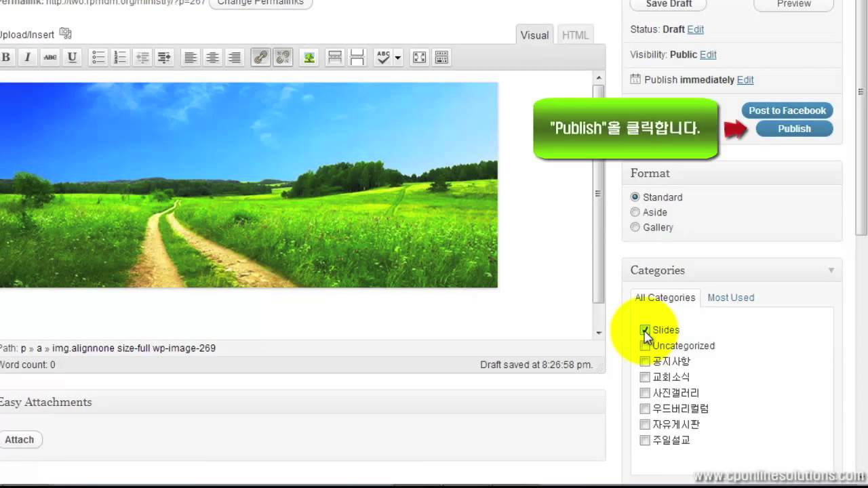Toggle bold formatting in the editor toolbar
868x488 pixels.
(x=5, y=58)
